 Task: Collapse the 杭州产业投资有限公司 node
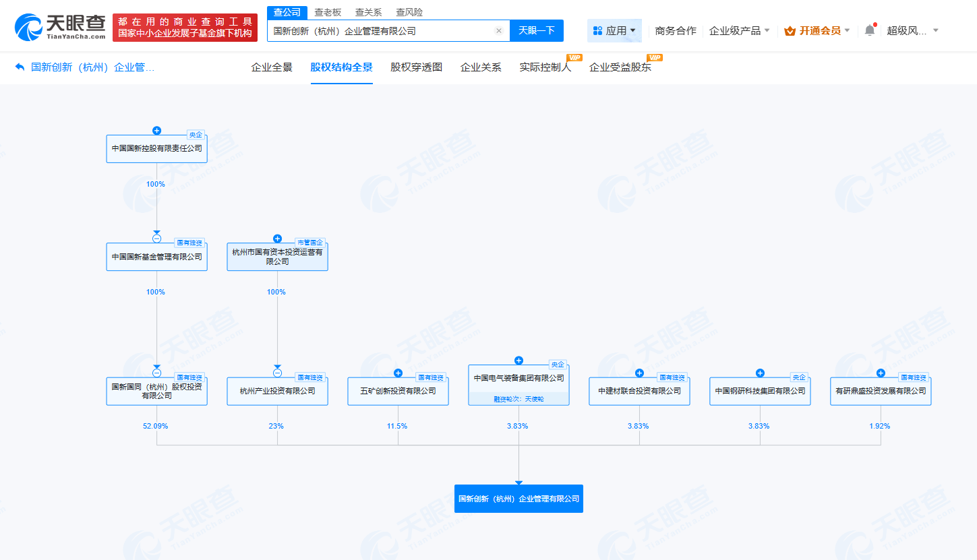(276, 371)
